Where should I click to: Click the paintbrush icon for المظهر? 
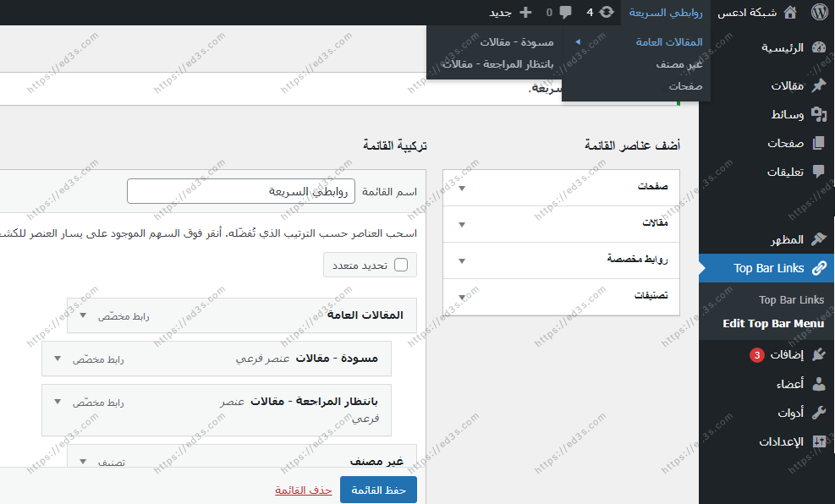click(818, 239)
